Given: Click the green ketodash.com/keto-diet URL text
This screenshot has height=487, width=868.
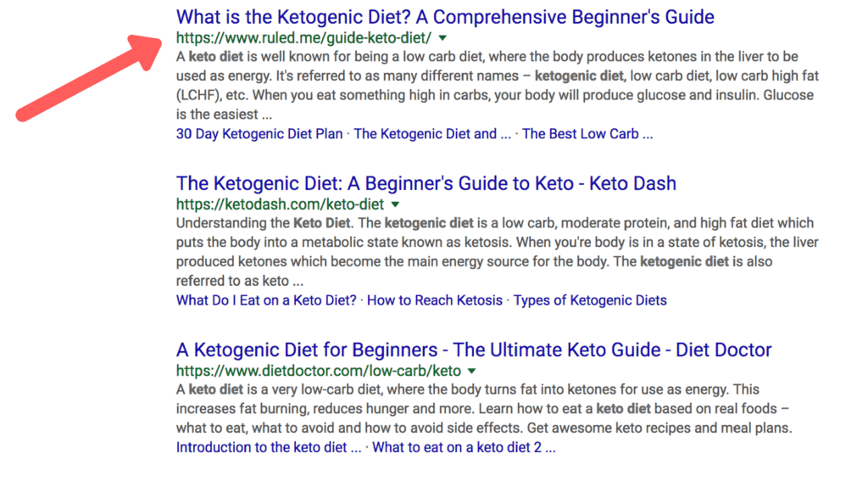Looking at the screenshot, I should [x=280, y=204].
